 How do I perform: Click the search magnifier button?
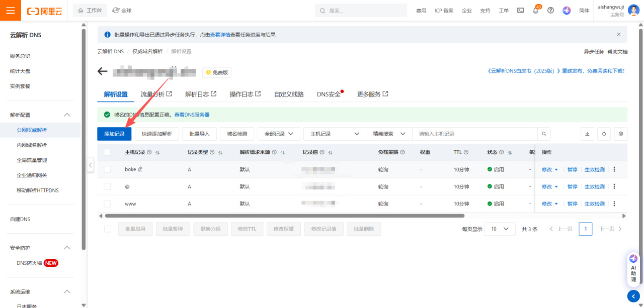[x=544, y=134]
